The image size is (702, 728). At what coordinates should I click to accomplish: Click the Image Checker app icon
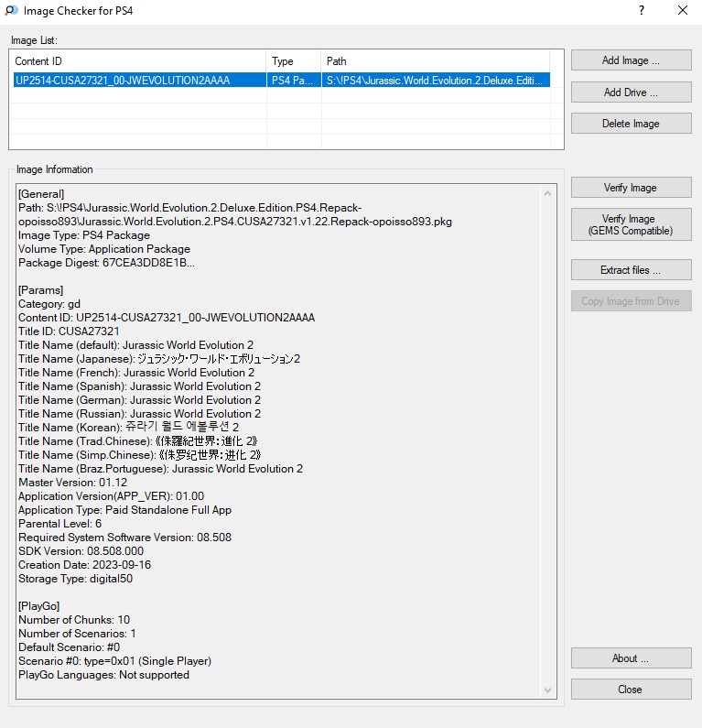11,10
